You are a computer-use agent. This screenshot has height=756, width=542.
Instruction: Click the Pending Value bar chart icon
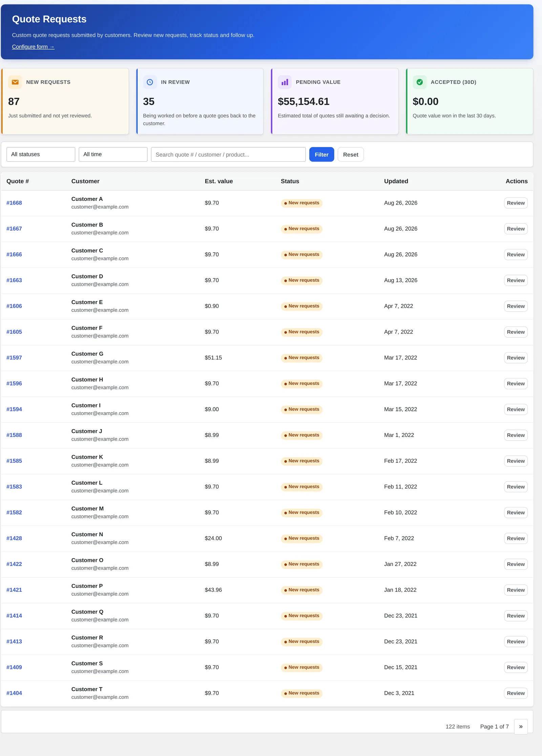(285, 82)
